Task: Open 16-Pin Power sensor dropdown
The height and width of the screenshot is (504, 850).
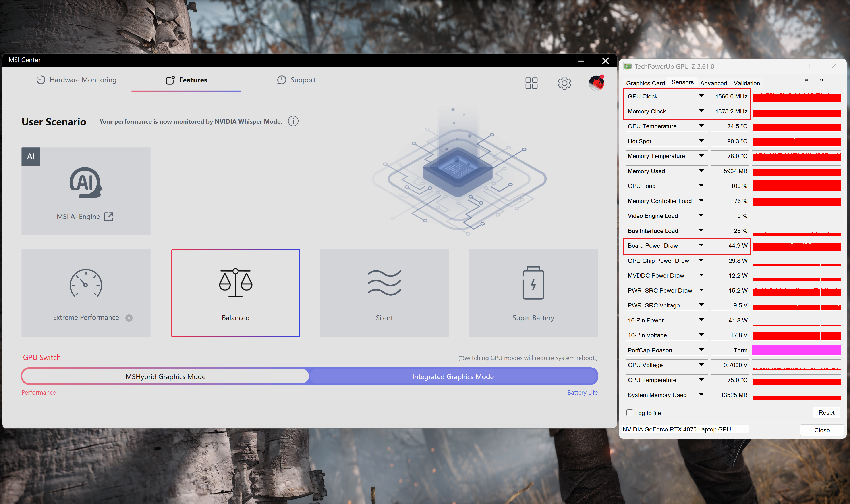Action: (x=701, y=320)
